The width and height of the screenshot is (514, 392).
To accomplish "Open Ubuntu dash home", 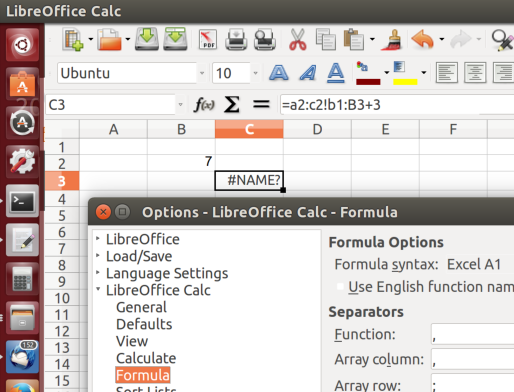I will [22, 45].
